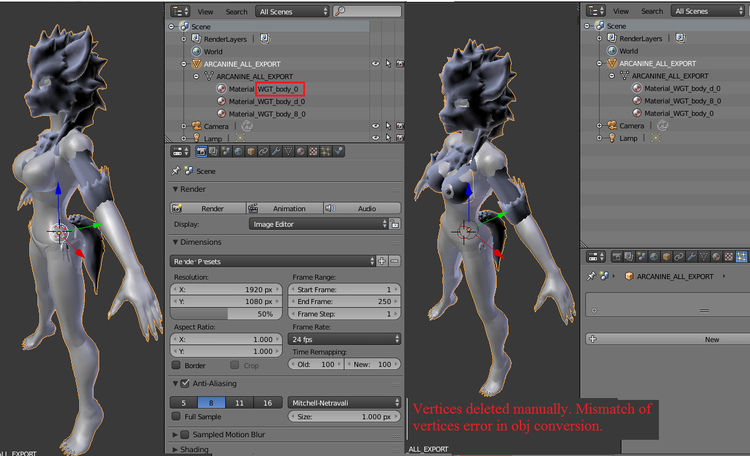
Task: Open the 24 fps frame rate dropdown
Action: pos(344,339)
